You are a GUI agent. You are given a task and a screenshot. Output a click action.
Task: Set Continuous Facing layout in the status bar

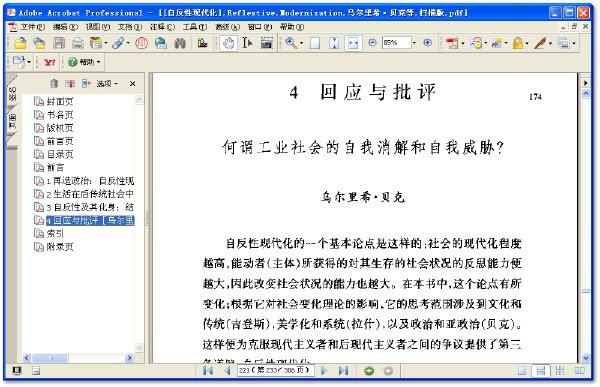click(x=560, y=371)
